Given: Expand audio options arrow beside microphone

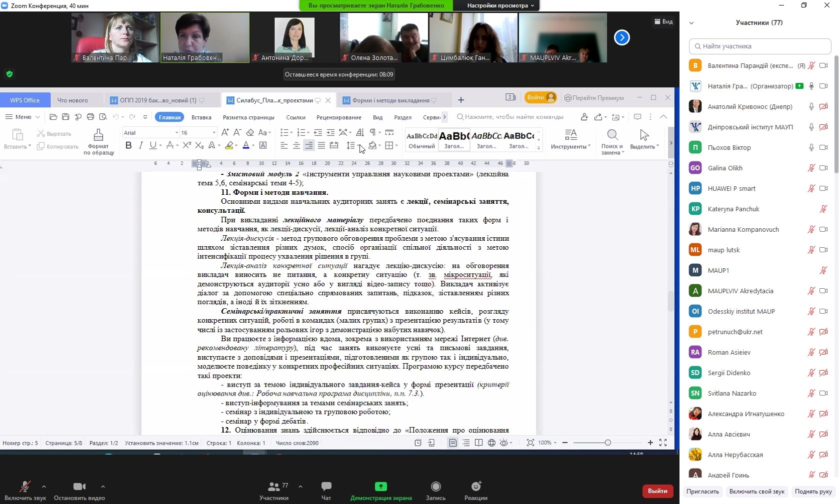Looking at the screenshot, I should pyautogui.click(x=44, y=486).
